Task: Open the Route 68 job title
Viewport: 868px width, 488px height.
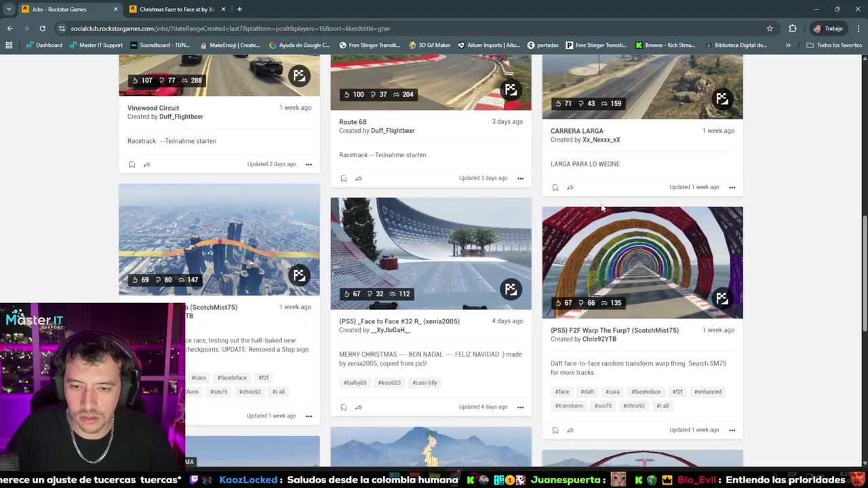Action: point(353,122)
